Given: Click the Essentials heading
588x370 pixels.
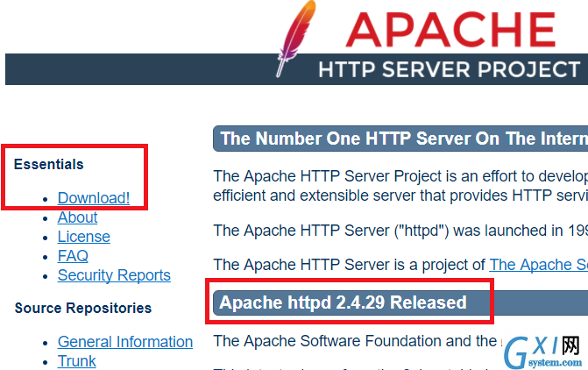Looking at the screenshot, I should [x=49, y=164].
